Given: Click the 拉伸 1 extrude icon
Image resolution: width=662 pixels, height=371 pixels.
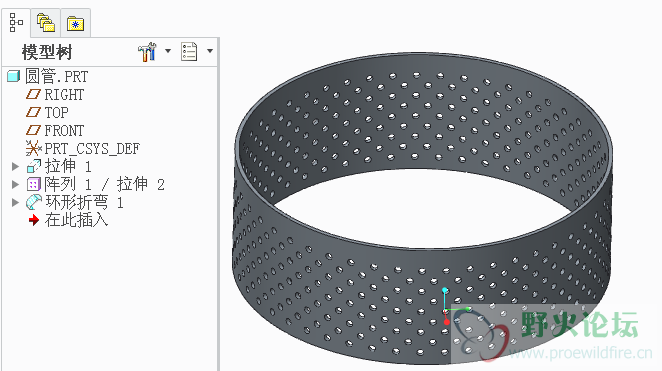Looking at the screenshot, I should coord(34,166).
